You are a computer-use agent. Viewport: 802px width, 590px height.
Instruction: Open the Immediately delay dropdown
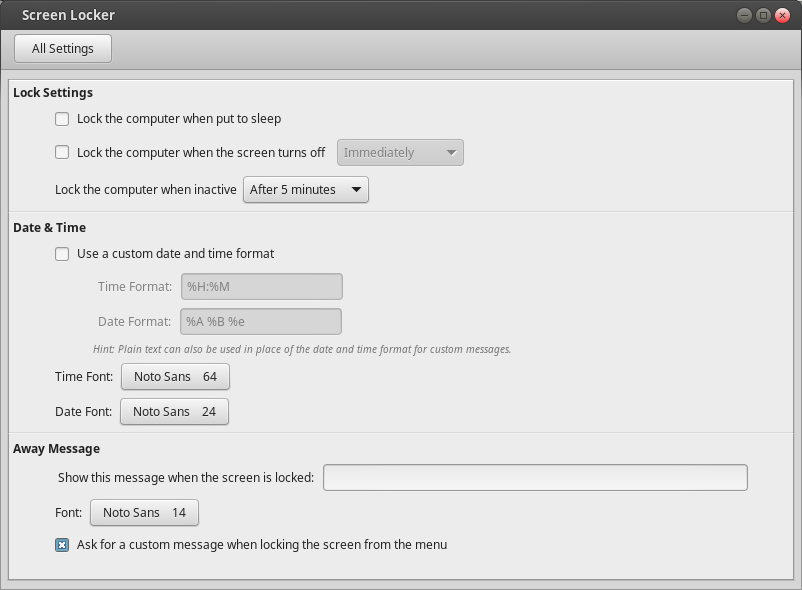(400, 153)
